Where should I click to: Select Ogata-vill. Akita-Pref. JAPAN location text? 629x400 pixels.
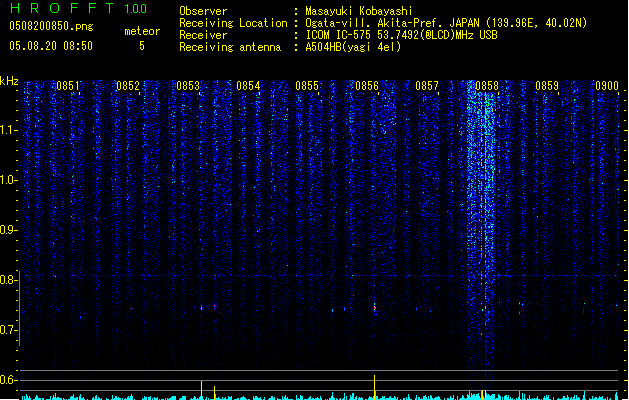click(446, 23)
